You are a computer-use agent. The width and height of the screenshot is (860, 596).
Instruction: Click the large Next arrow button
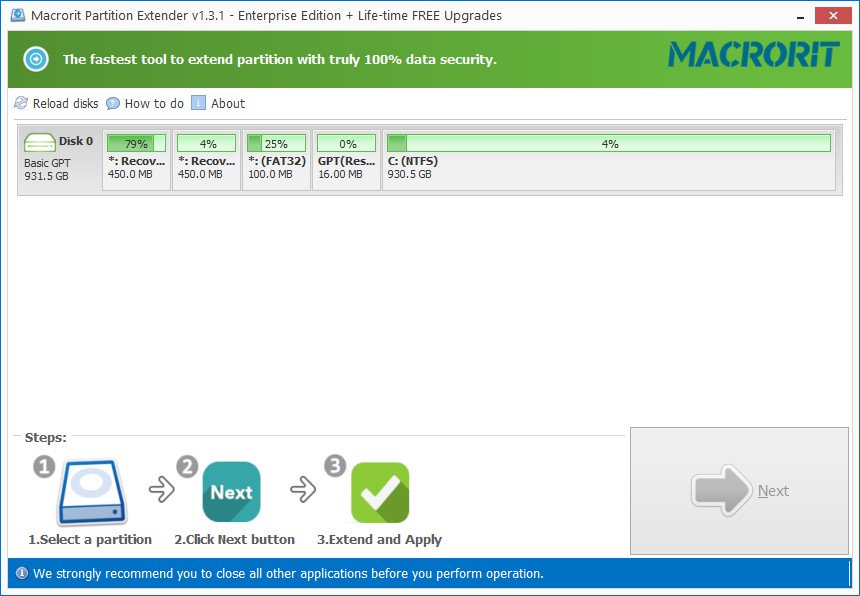click(x=739, y=491)
